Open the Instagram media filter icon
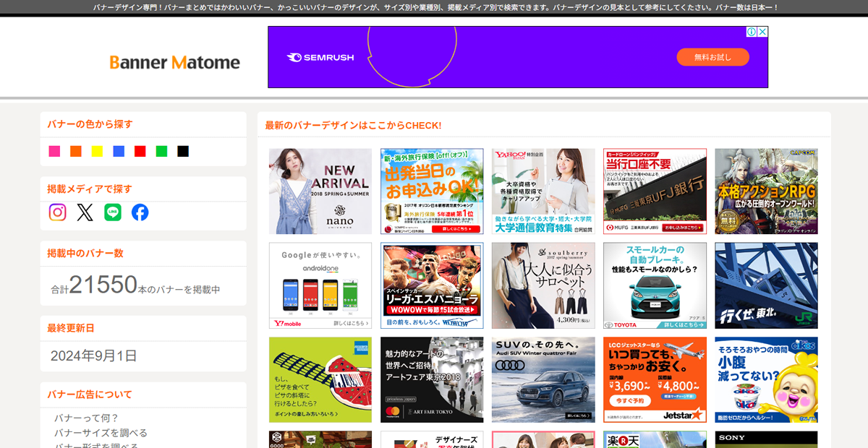 [58, 212]
